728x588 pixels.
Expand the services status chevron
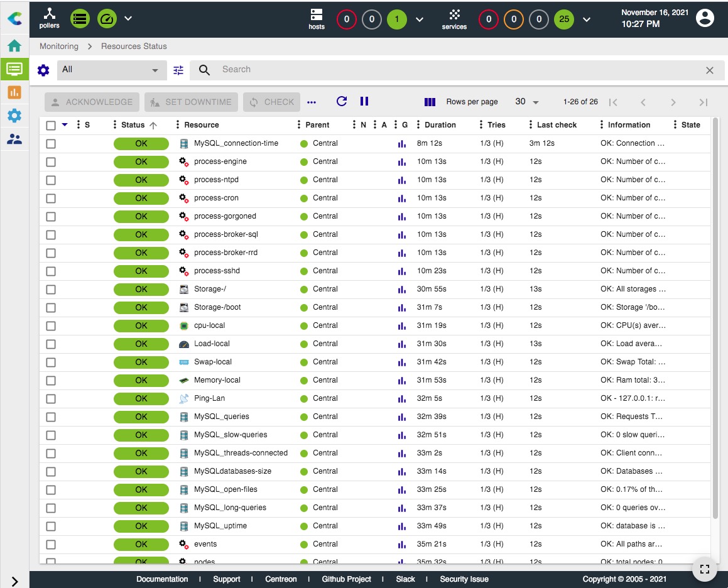point(587,19)
